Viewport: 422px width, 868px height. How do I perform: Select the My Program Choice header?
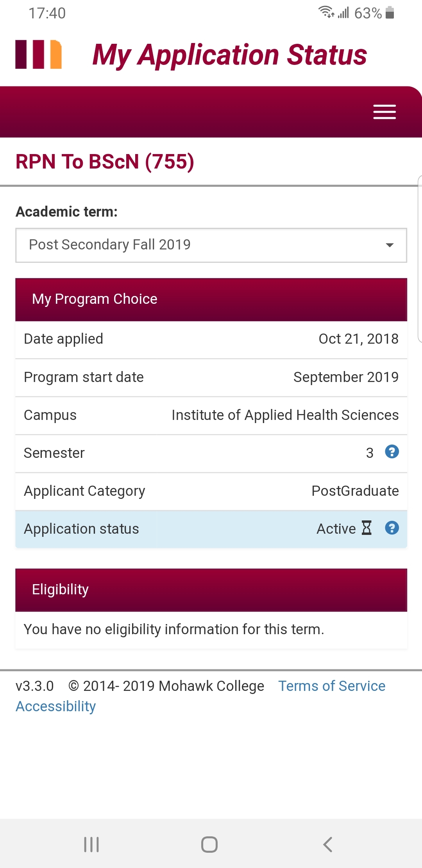coord(211,299)
